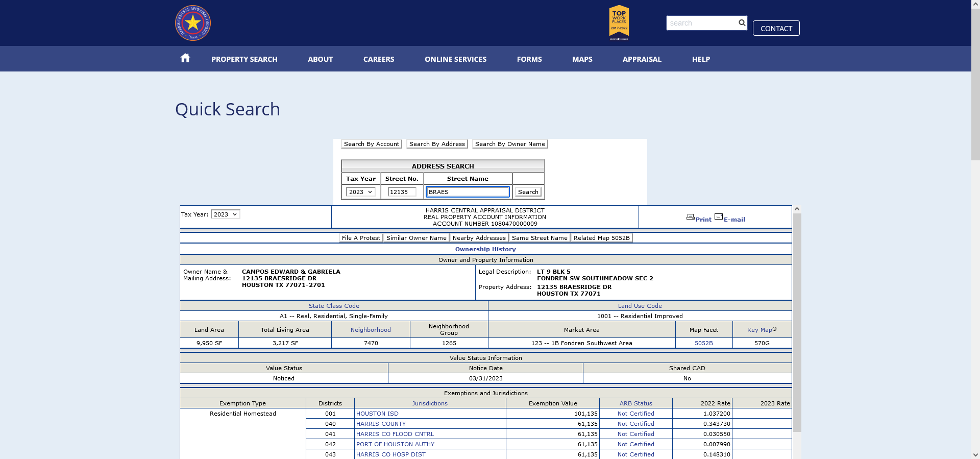Screen dimensions: 980x459
Task: Select exemption value 101,135
Action: (x=585, y=414)
